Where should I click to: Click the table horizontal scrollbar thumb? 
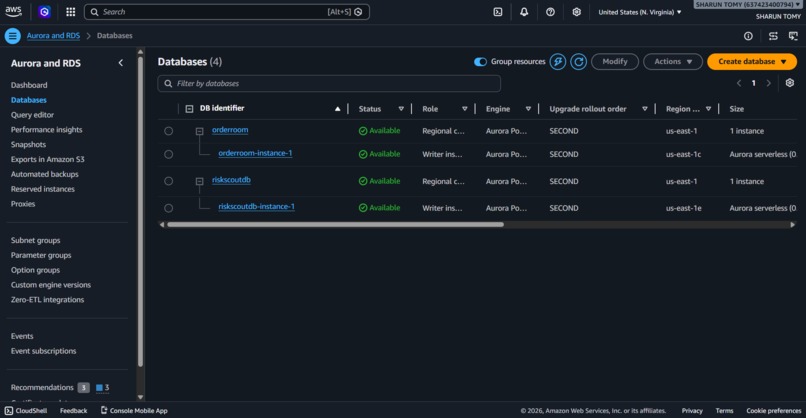pyautogui.click(x=335, y=225)
